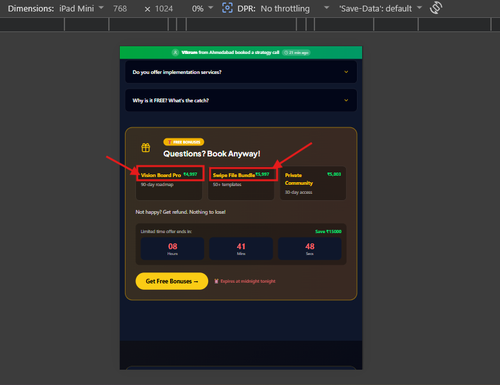Click the Get Free Bonuses button
Viewport: 500px width, 385px height.
172,281
